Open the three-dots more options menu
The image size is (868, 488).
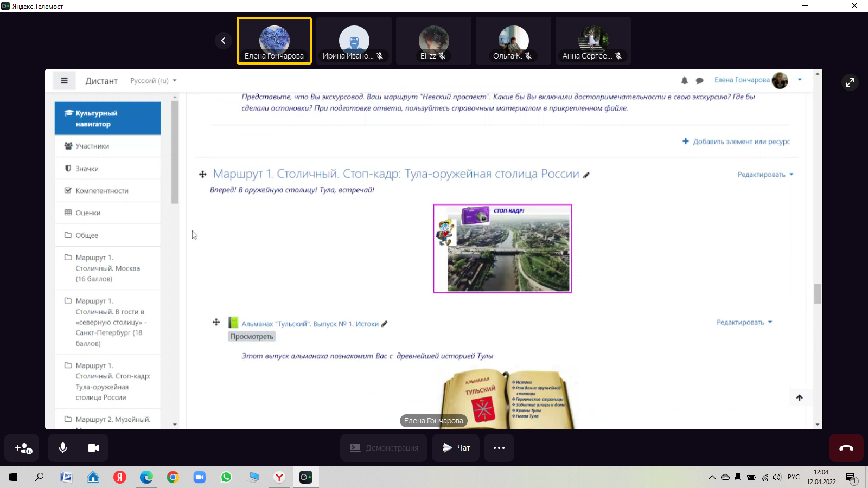point(499,448)
